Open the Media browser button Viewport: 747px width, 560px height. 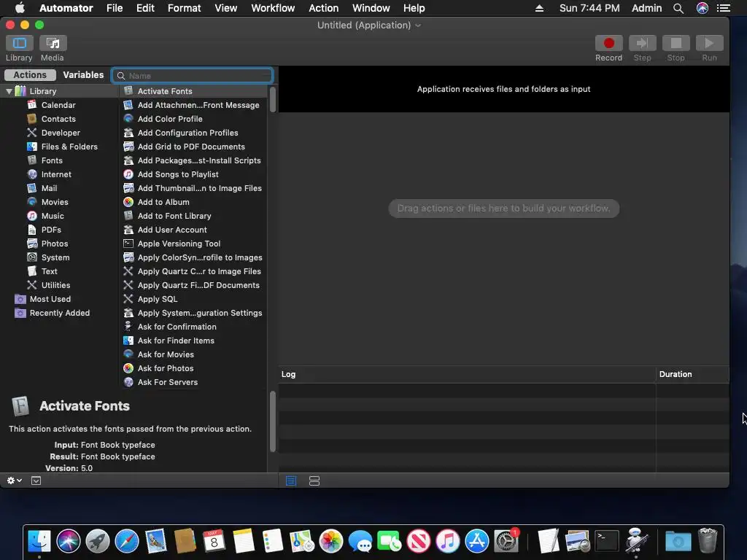[53, 43]
